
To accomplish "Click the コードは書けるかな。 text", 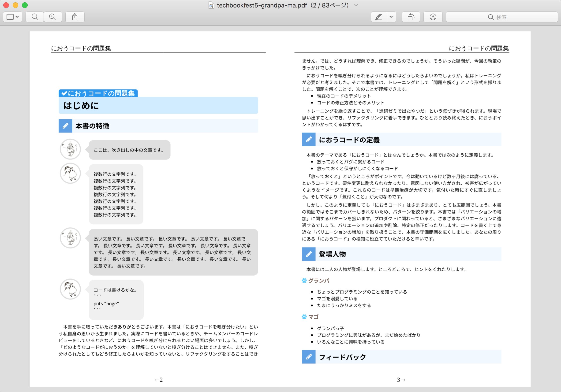I will pyautogui.click(x=116, y=290).
